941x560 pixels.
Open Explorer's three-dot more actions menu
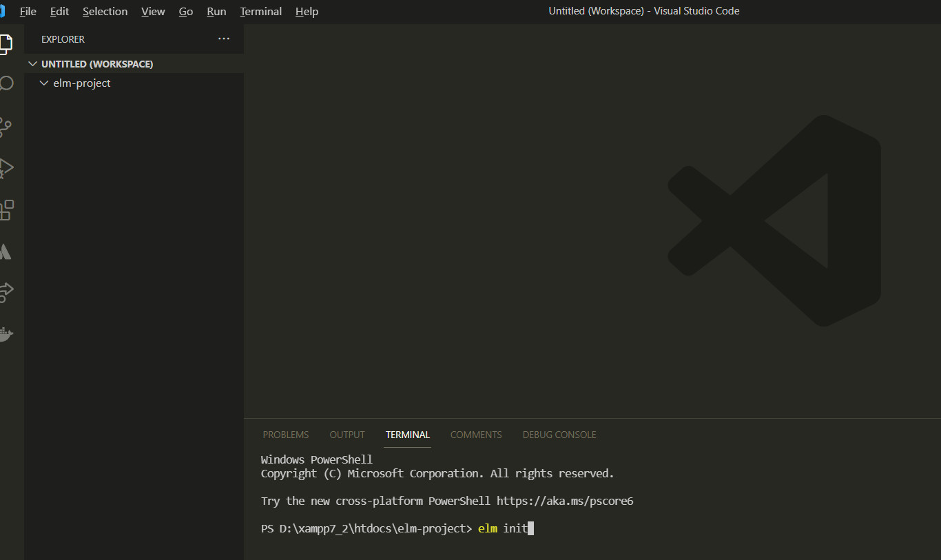(x=224, y=39)
